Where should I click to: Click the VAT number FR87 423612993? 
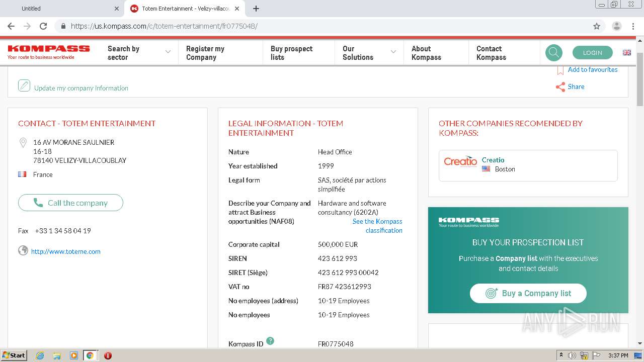[x=345, y=287]
